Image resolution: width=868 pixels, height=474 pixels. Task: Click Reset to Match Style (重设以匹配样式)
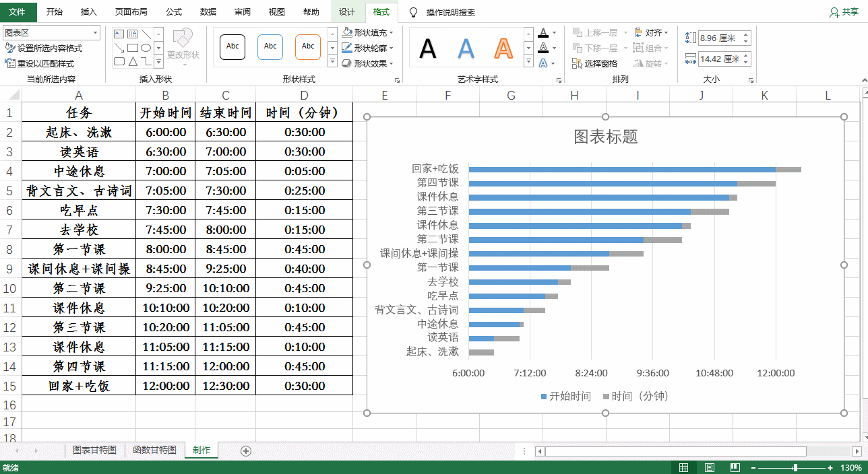(x=40, y=63)
